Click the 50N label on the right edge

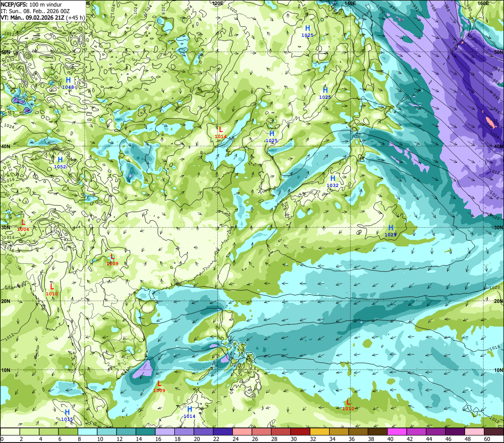pyautogui.click(x=498, y=52)
